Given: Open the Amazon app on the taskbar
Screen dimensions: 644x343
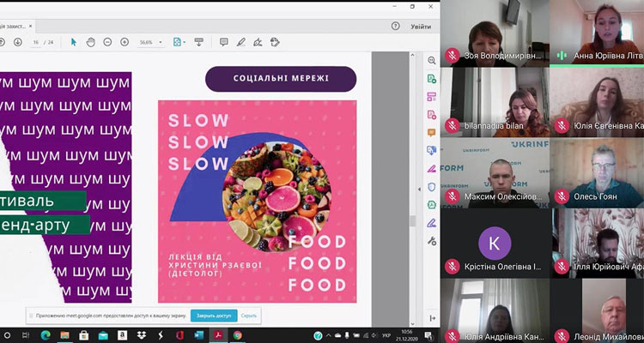Looking at the screenshot, I should tap(122, 335).
